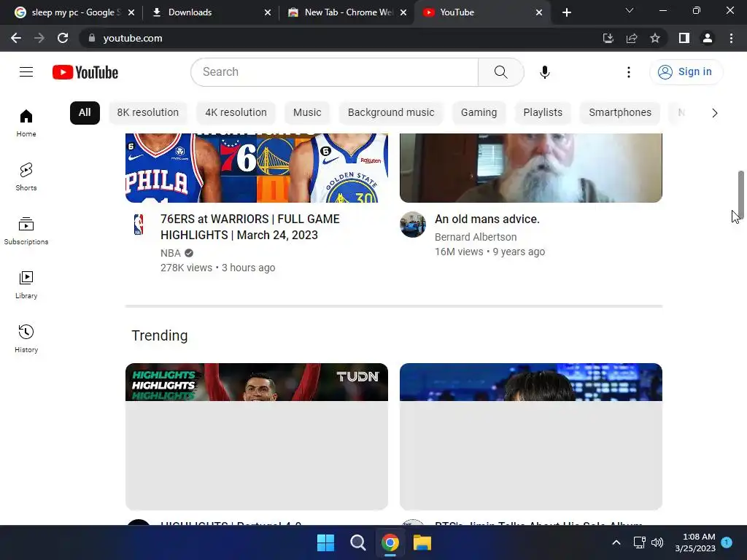747x560 pixels.
Task: Open File Explorer from taskbar
Action: point(422,542)
